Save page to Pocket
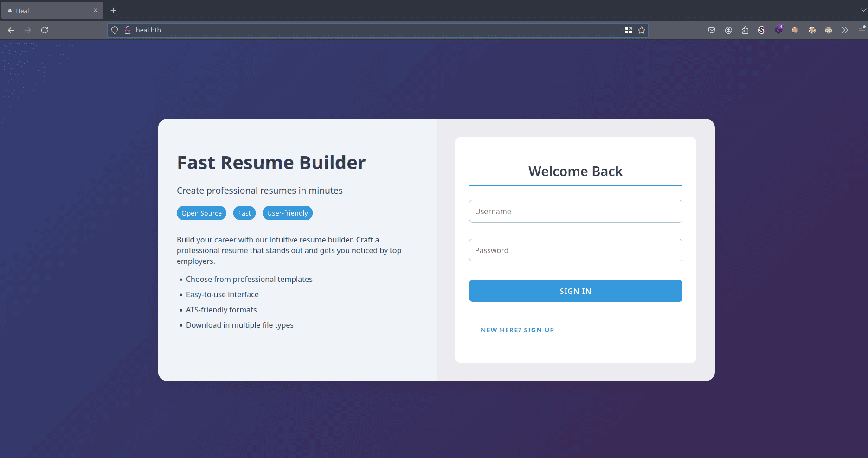Image resolution: width=868 pixels, height=458 pixels. coord(712,30)
